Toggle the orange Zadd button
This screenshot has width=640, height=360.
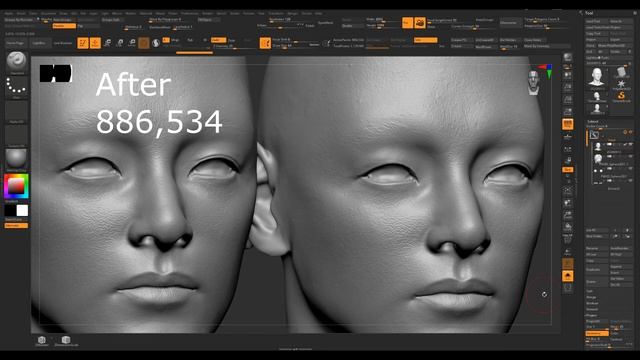pos(218,40)
